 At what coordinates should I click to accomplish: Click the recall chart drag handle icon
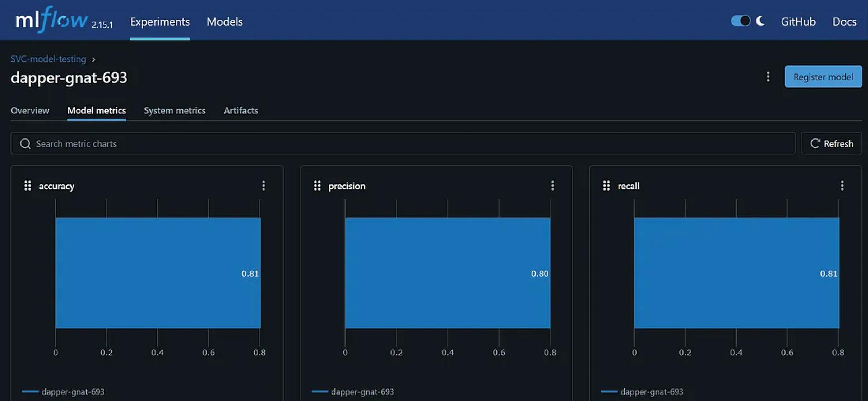606,185
